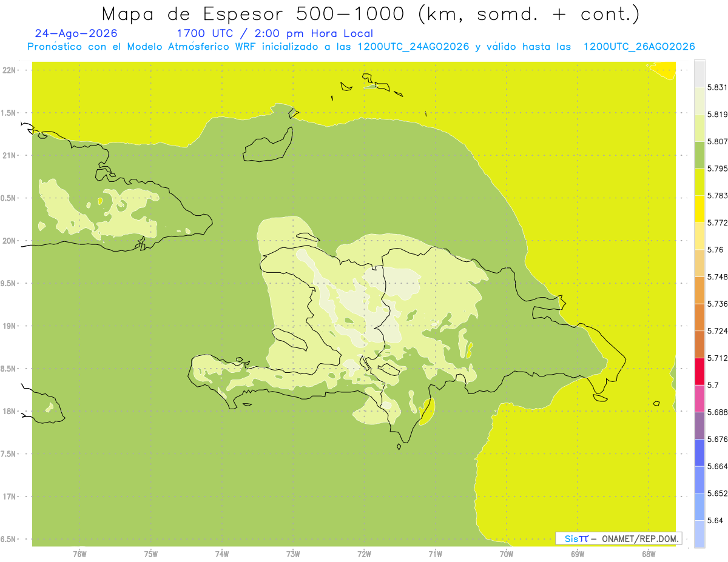728x562 pixels.
Task: Click the legend value 5.676
Action: [x=718, y=439]
